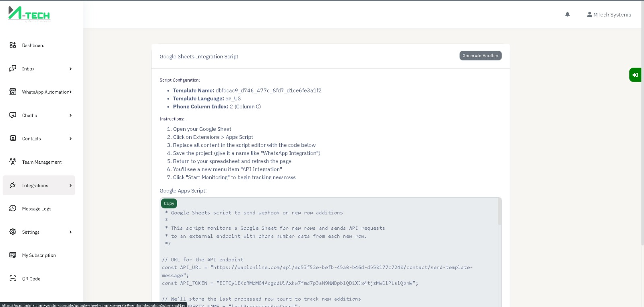This screenshot has height=307, width=644.
Task: Click the notification bell icon
Action: 568,14
